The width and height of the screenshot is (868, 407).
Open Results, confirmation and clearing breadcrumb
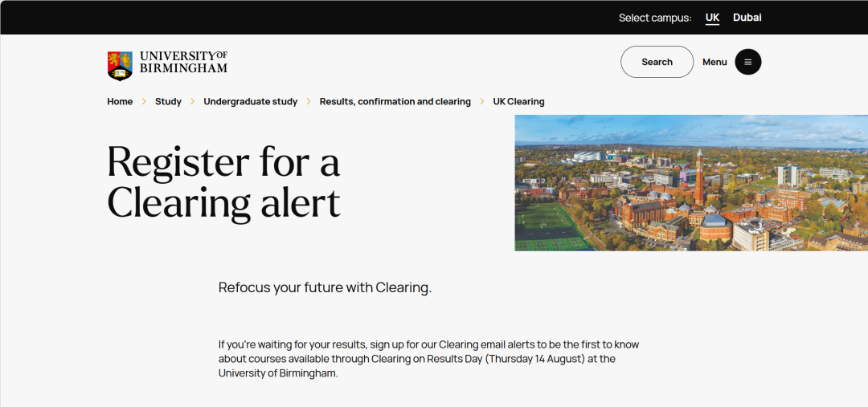pyautogui.click(x=395, y=102)
